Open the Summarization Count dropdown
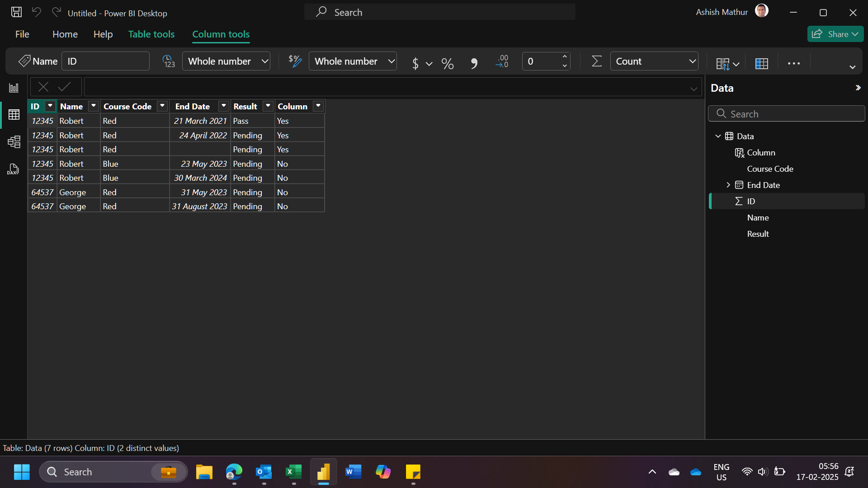 pyautogui.click(x=654, y=61)
